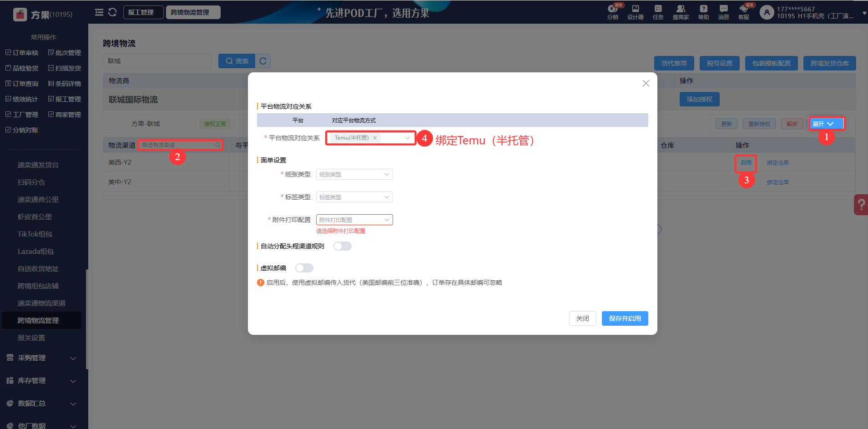Click the refresh icon beside hamburger menu
Image resolution: width=868 pixels, height=429 pixels.
[112, 12]
